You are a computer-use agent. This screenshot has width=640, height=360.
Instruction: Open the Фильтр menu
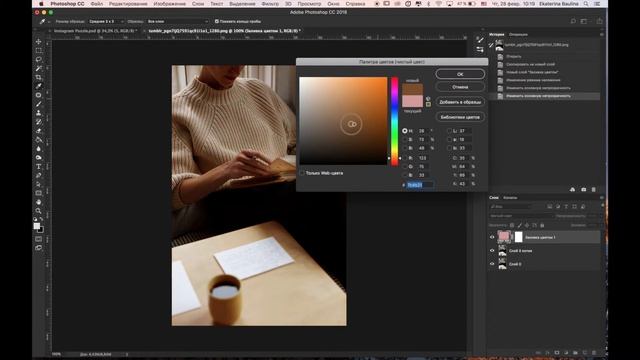pos(270,4)
